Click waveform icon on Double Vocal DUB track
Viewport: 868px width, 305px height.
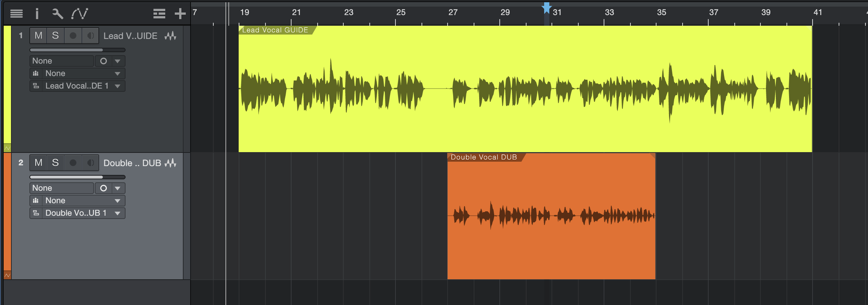pyautogui.click(x=170, y=163)
